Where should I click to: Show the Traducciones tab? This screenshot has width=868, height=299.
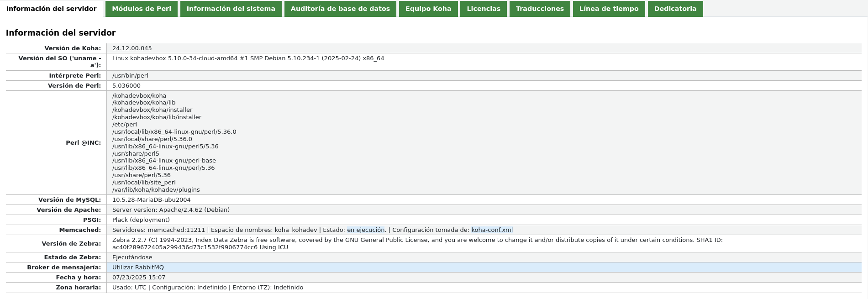[x=539, y=9]
